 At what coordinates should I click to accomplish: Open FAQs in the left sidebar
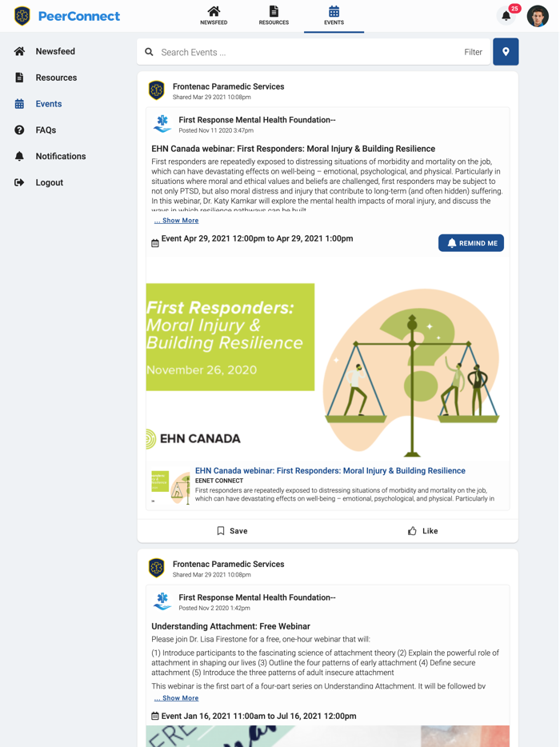coord(46,130)
